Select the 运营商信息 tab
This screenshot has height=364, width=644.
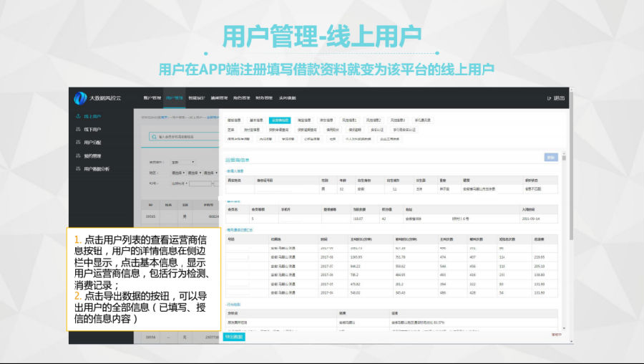click(280, 120)
